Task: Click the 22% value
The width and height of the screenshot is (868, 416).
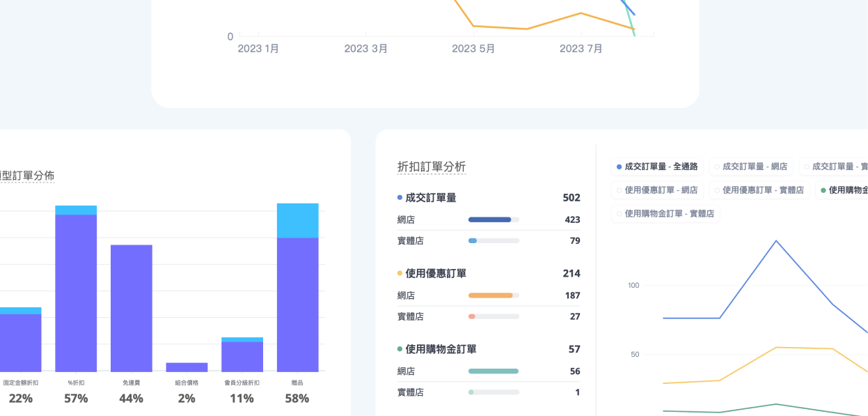Action: (20, 399)
